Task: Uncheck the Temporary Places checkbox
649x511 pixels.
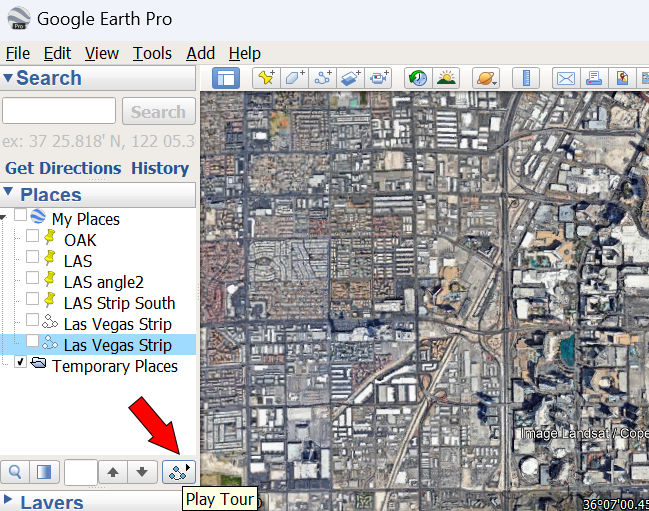Action: pyautogui.click(x=20, y=362)
